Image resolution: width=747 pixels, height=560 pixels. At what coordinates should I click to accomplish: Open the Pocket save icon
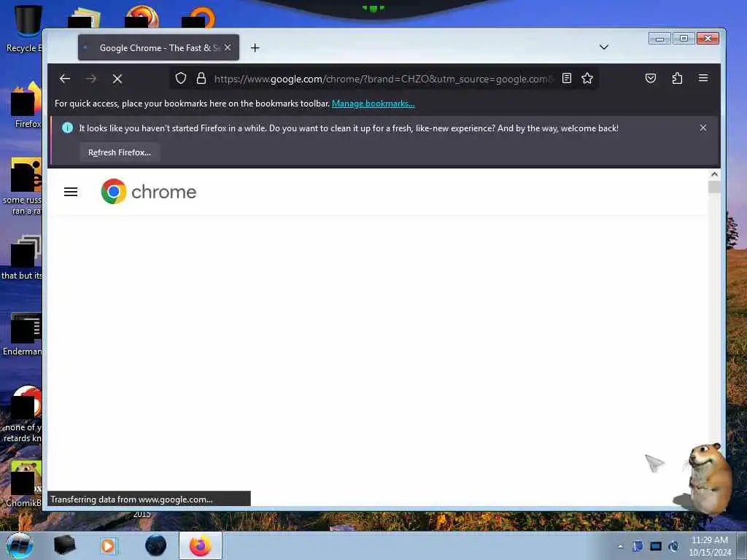[650, 78]
